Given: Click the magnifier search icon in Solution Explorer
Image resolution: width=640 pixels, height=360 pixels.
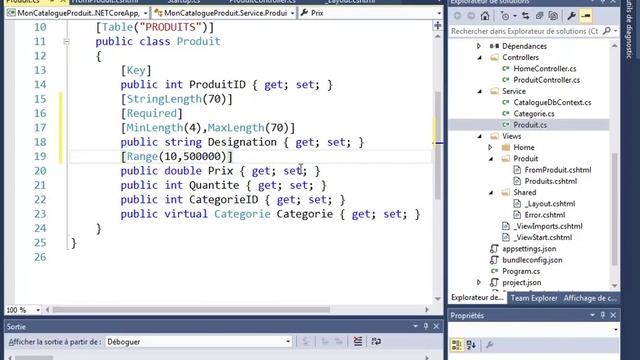Looking at the screenshot, I should [x=607, y=31].
